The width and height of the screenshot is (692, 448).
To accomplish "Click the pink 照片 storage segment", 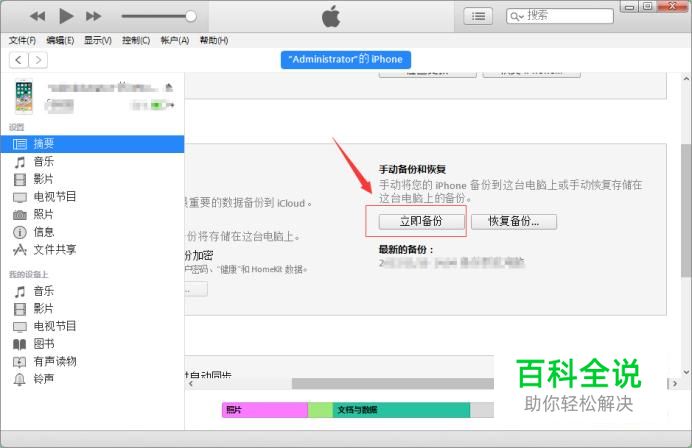I will (265, 410).
